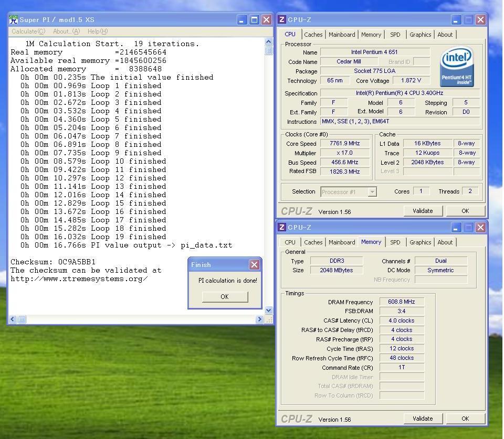Click Super PI vertical scrollbar down arrow
The width and height of the screenshot is (504, 439).
point(269,310)
